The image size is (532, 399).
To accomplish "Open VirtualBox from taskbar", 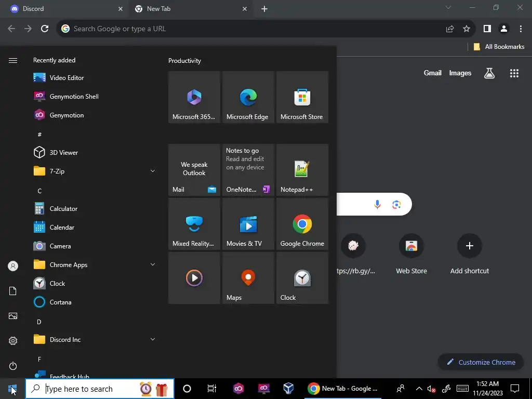I will (x=288, y=389).
